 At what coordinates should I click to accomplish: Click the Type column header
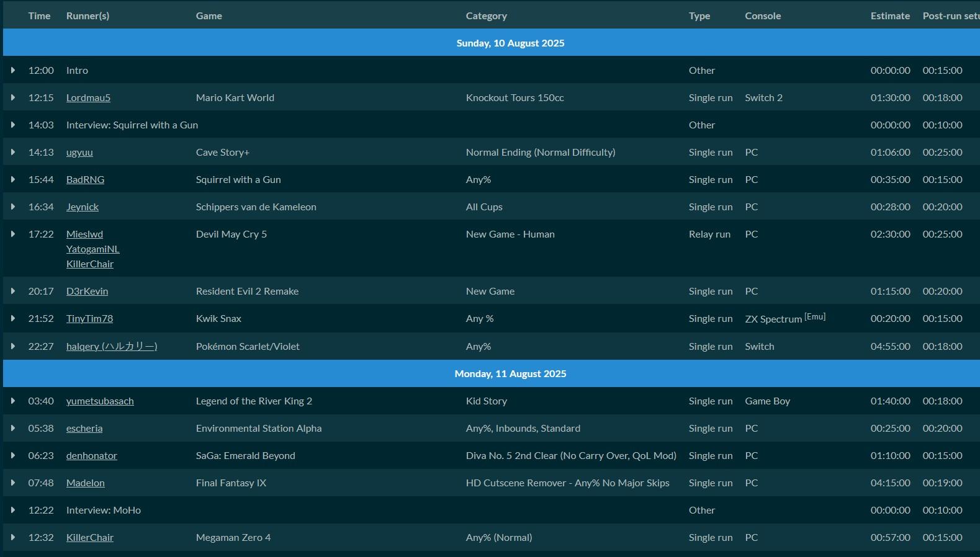pos(699,16)
